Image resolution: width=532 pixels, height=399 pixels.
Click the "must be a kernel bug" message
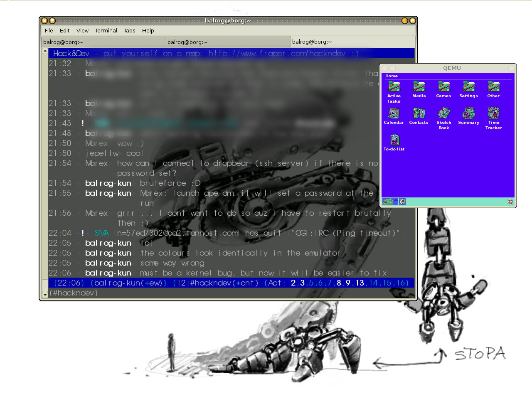(264, 273)
